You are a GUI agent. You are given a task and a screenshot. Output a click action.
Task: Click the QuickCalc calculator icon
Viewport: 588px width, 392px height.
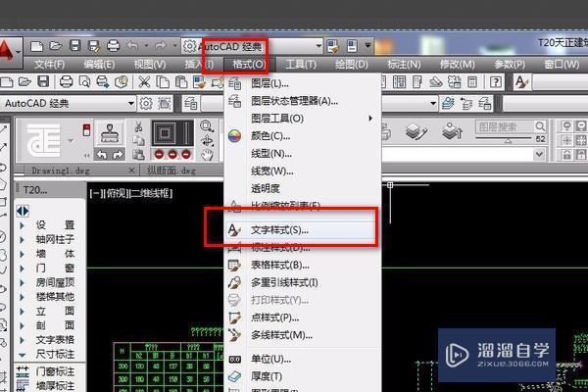(472, 81)
